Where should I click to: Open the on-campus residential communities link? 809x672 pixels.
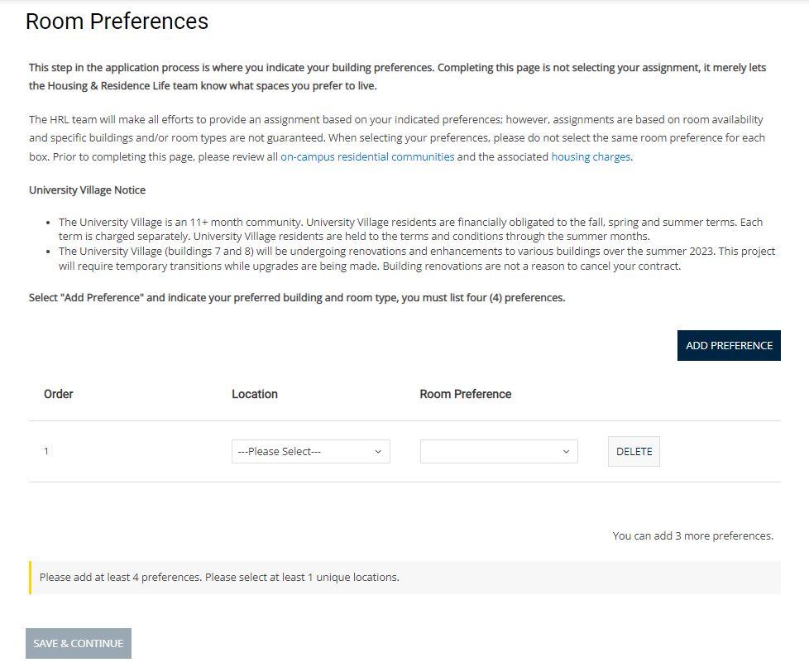pyautogui.click(x=367, y=156)
